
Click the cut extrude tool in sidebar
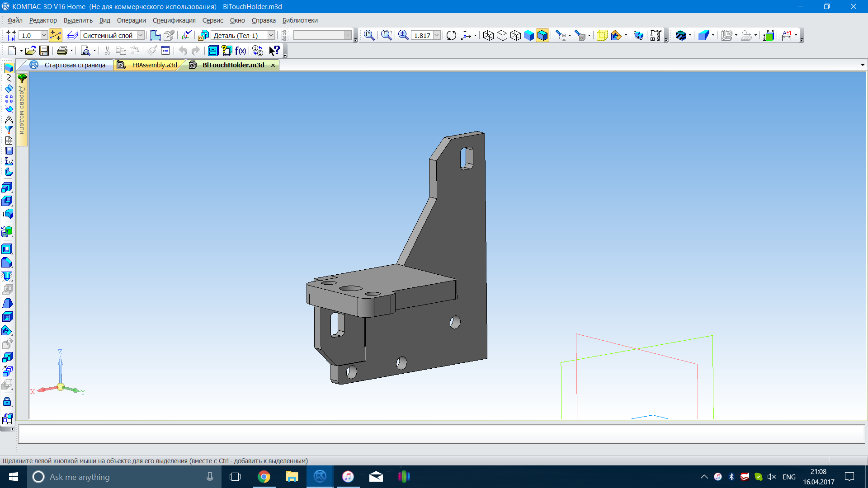tap(7, 201)
